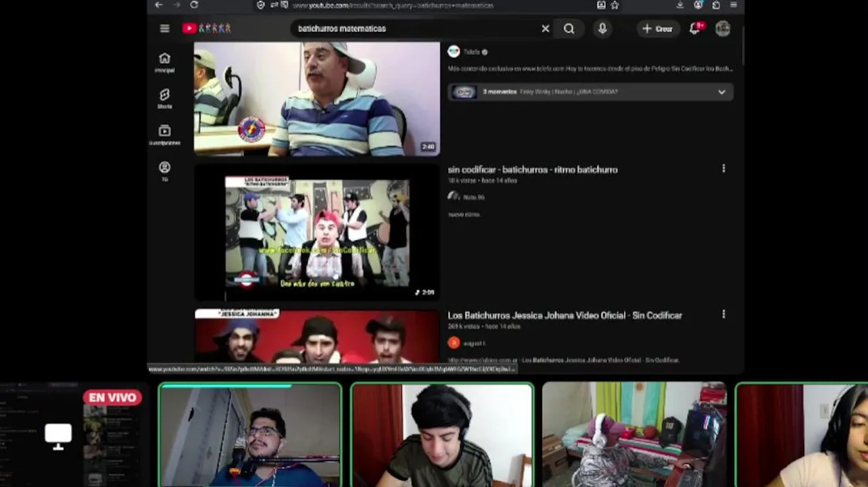Click channel avatar under ritmo batichurro video
The height and width of the screenshot is (487, 868).
[x=454, y=197]
